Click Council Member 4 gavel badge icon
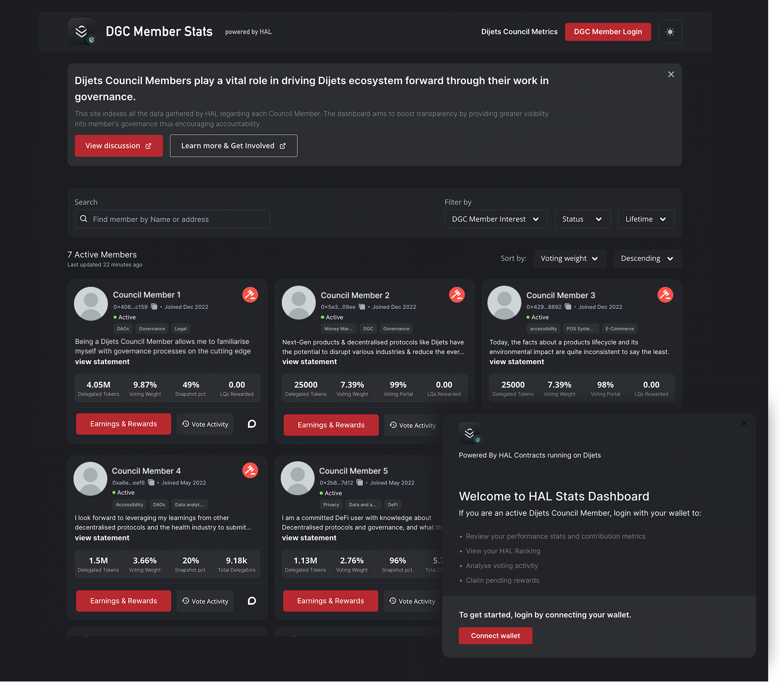The width and height of the screenshot is (784, 686). [x=250, y=470]
